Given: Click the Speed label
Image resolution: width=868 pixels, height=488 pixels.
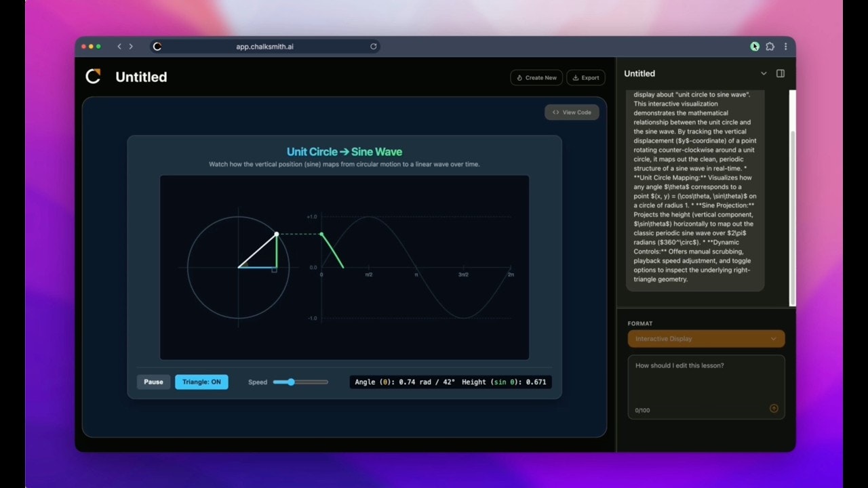Looking at the screenshot, I should point(258,382).
